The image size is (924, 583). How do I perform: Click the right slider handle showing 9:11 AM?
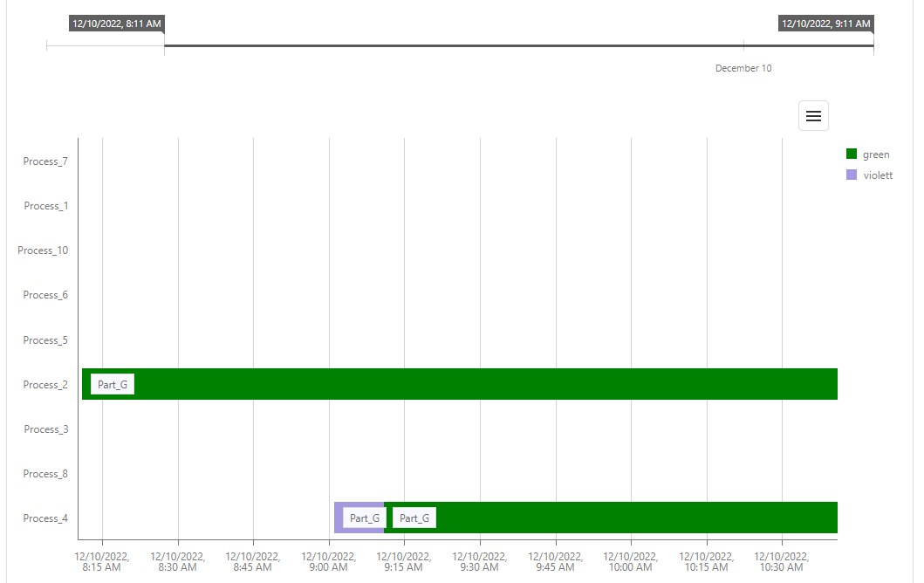[873, 41]
